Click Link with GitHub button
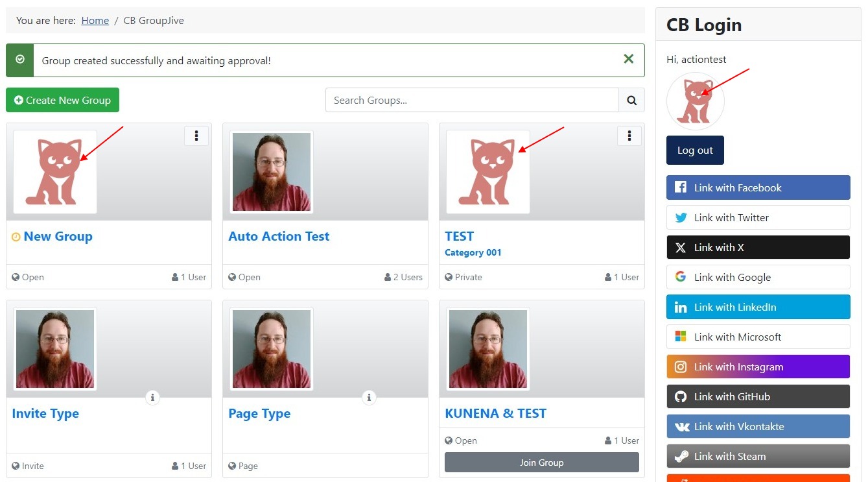 [x=758, y=396]
